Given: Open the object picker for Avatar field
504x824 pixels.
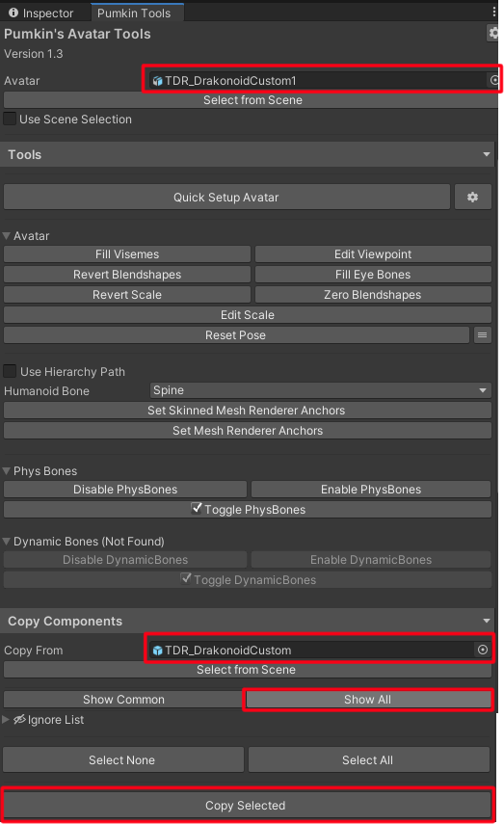Looking at the screenshot, I should click(494, 80).
